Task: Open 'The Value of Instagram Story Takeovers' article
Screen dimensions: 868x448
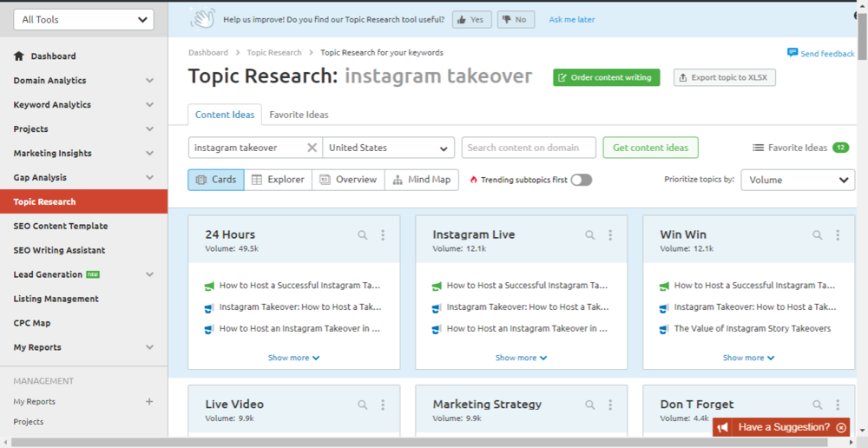Action: (x=753, y=328)
